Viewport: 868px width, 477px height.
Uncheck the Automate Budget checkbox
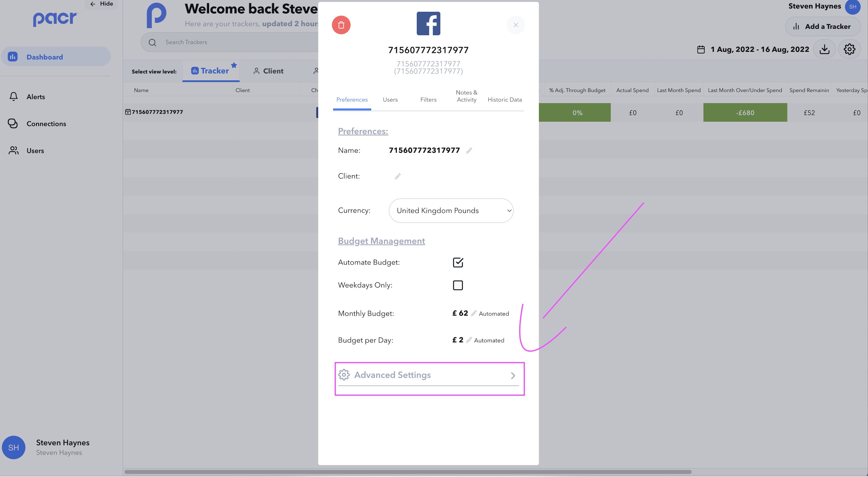[458, 262]
